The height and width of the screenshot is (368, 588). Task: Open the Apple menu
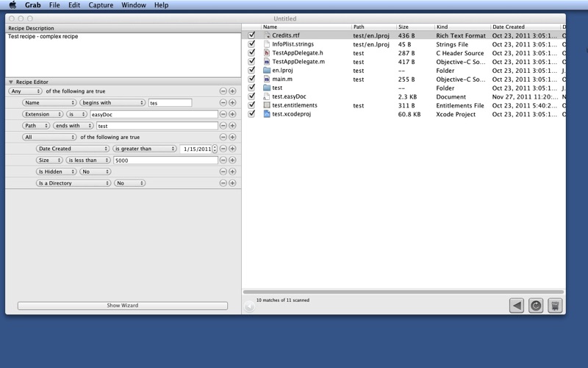(x=12, y=5)
